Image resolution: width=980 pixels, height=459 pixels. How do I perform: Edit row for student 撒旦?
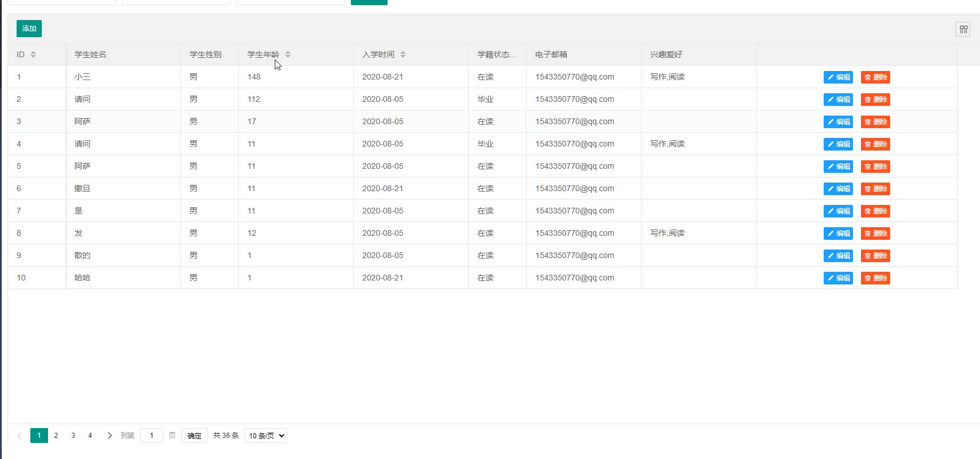838,189
